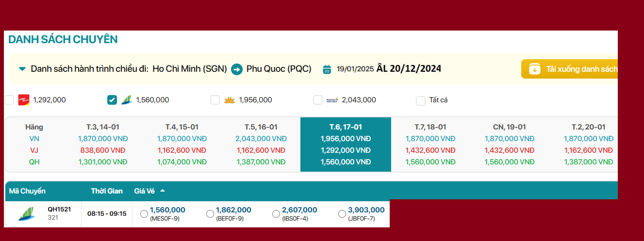Image resolution: width=644 pixels, height=241 pixels.
Task: Click the calendar icon beside 19/01/2025
Action: [327, 69]
